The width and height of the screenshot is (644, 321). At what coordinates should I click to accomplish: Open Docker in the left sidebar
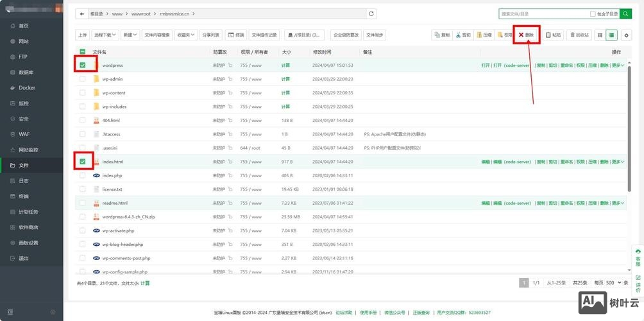point(27,88)
